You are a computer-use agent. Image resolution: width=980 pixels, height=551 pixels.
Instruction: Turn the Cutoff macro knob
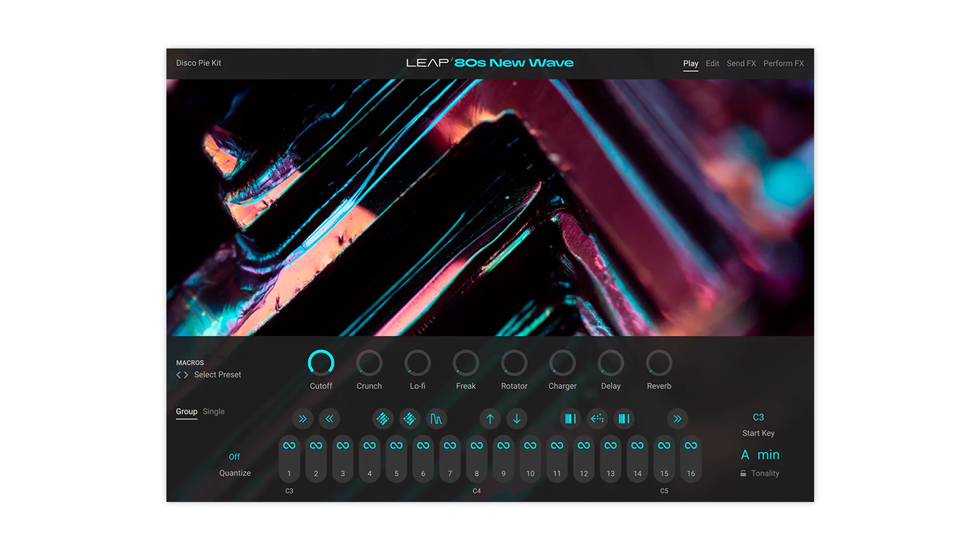(x=321, y=363)
